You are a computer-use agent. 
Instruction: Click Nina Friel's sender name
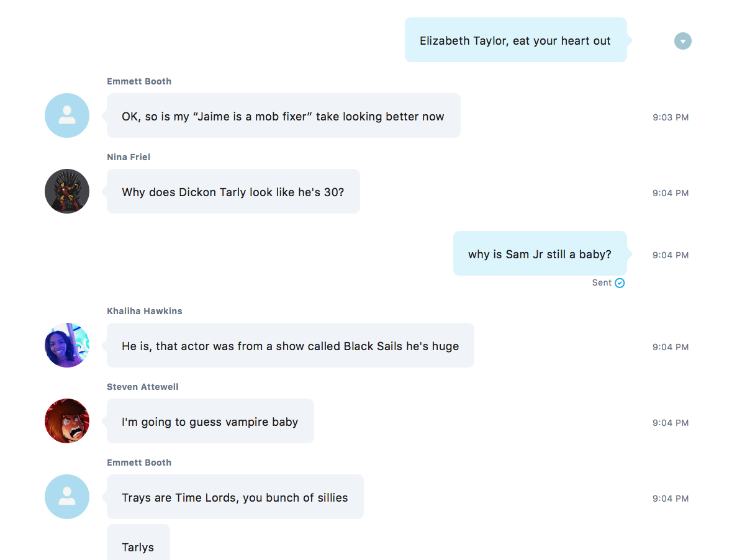(x=129, y=157)
